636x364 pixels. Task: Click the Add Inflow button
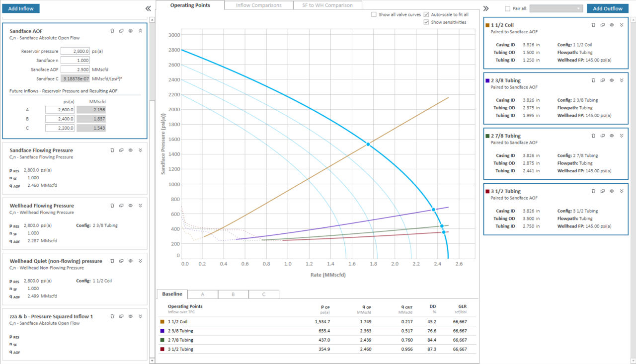[x=21, y=8]
